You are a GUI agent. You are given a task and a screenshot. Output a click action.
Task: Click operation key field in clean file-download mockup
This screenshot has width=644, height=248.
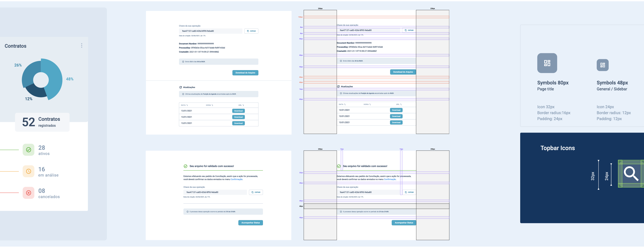[x=210, y=31]
